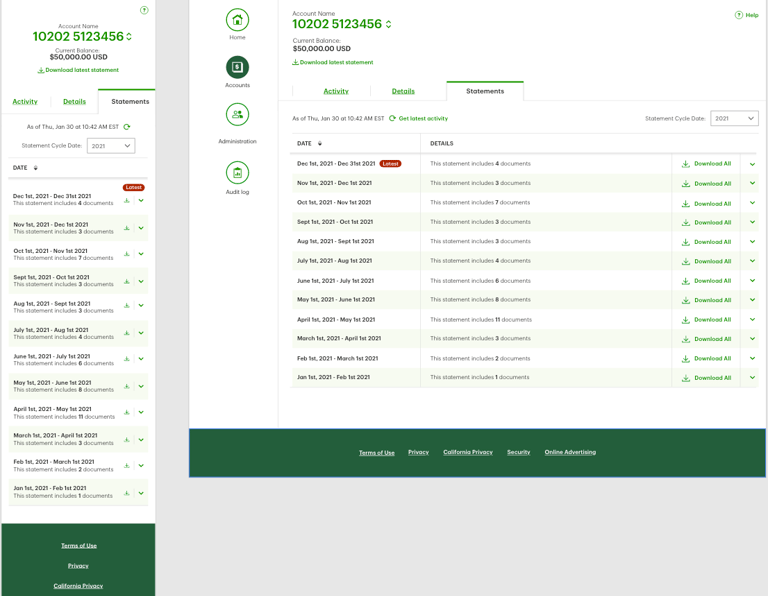This screenshot has height=596, width=768.
Task: Open California Privacy in desktop footer
Action: [468, 452]
